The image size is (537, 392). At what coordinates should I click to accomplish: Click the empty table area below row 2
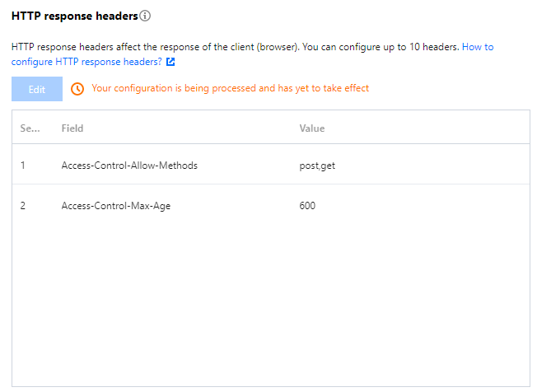270,305
